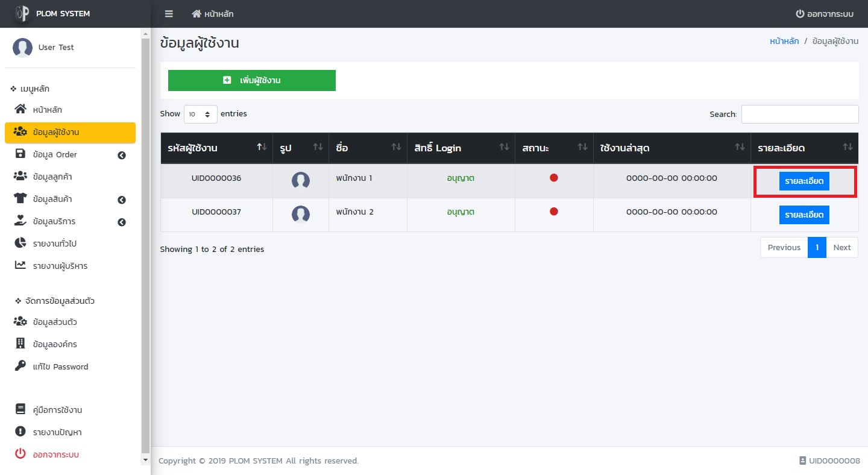
Task: Click the home icon beside หน้าหลัก in top bar
Action: click(x=197, y=14)
